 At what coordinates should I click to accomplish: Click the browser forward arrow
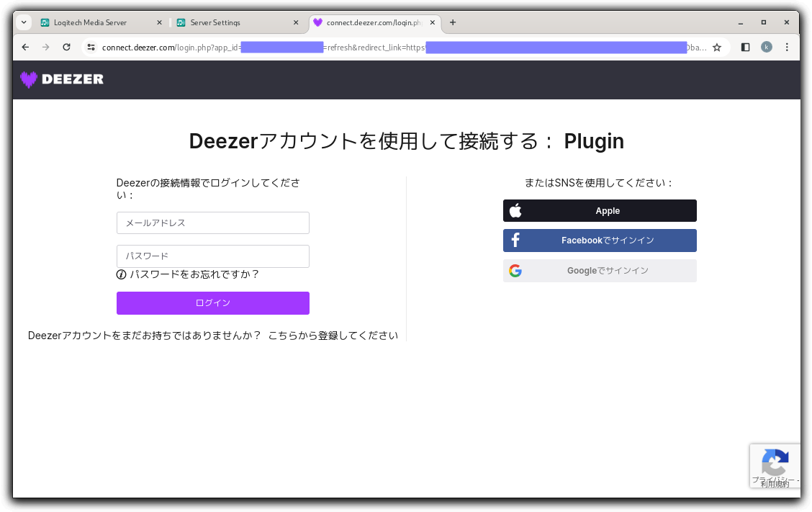pyautogui.click(x=46, y=47)
